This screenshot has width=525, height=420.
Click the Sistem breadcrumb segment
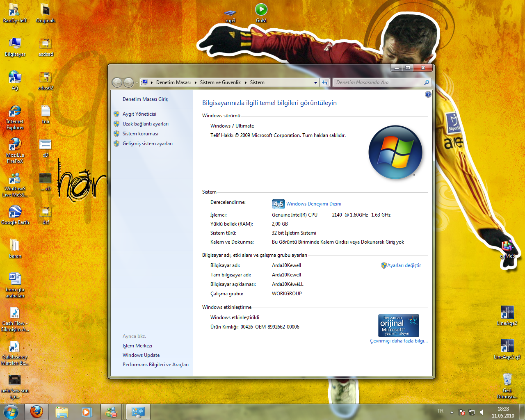257,82
